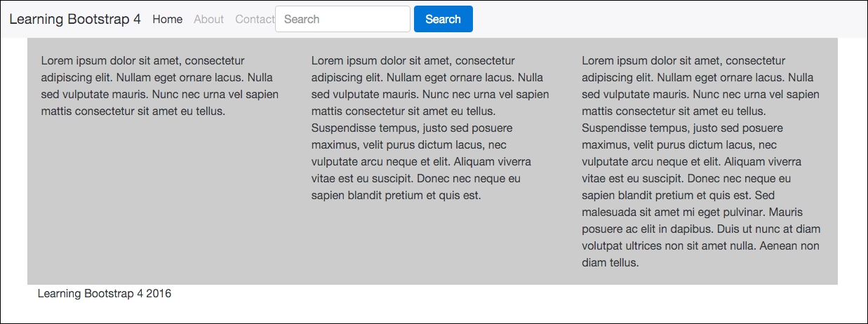Click the first column's short paragraph
Screen dimensions: 868x324
click(159, 86)
